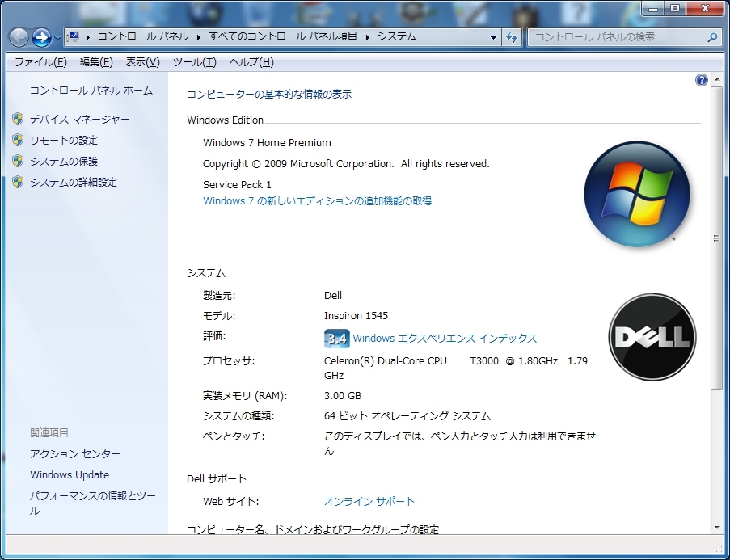
Task: Open the オンライン サポート link
Action: [x=369, y=502]
